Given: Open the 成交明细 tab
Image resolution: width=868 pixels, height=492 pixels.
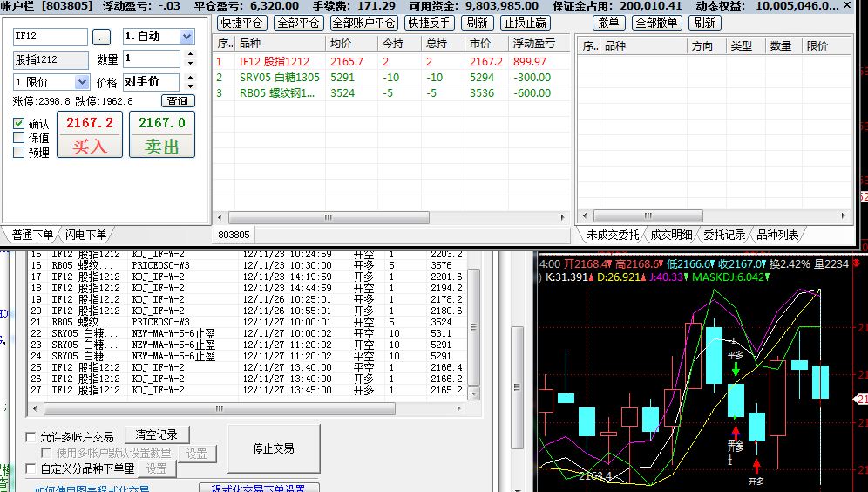Looking at the screenshot, I should [x=671, y=235].
